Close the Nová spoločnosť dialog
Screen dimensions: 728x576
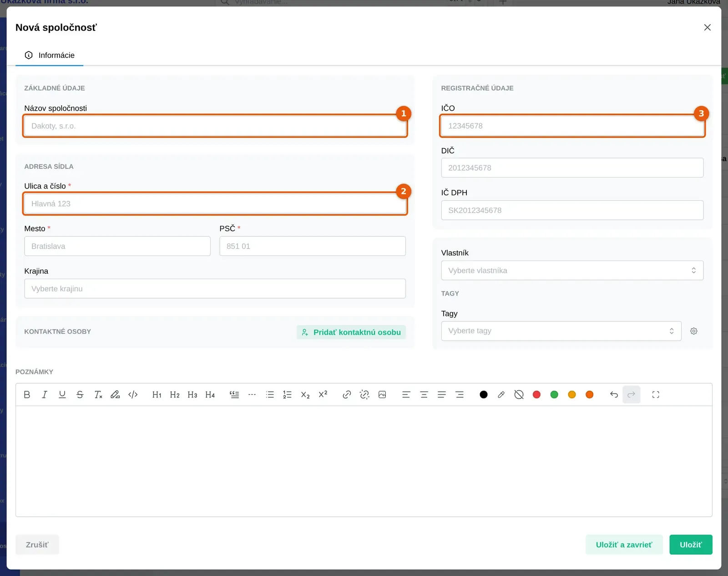707,27
